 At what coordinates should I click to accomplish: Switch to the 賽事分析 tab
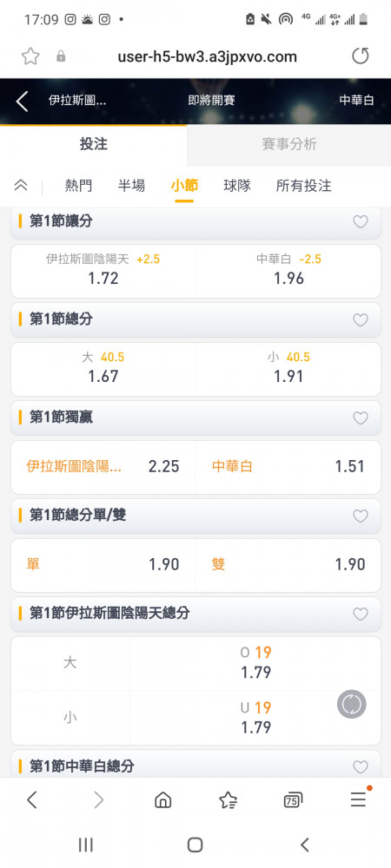click(x=289, y=144)
